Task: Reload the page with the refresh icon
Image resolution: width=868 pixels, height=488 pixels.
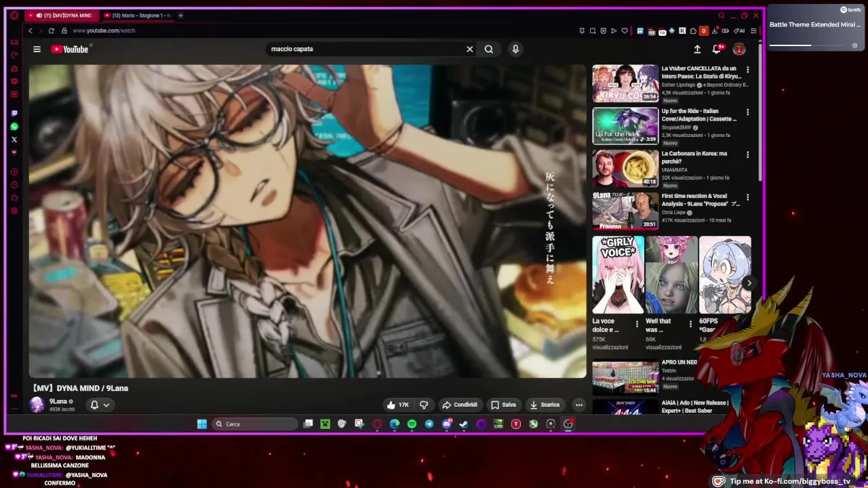Action: 51,30
